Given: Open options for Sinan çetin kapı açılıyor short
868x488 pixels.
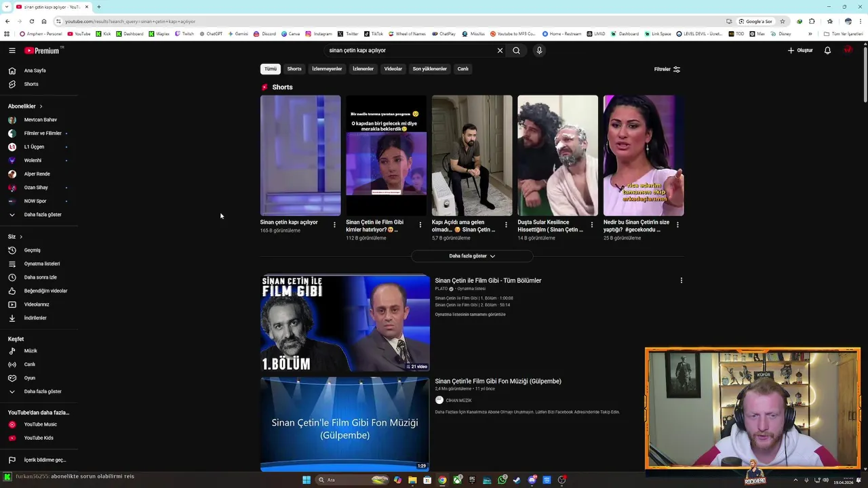Looking at the screenshot, I should (334, 224).
